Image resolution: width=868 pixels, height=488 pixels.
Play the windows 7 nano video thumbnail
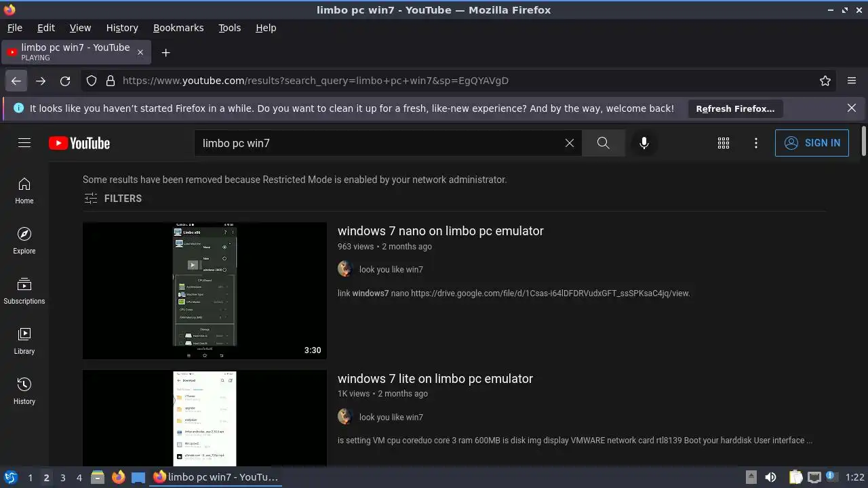click(x=205, y=291)
